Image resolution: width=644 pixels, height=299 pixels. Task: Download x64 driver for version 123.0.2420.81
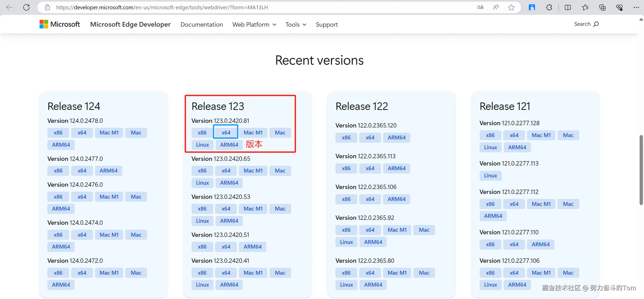[226, 133]
